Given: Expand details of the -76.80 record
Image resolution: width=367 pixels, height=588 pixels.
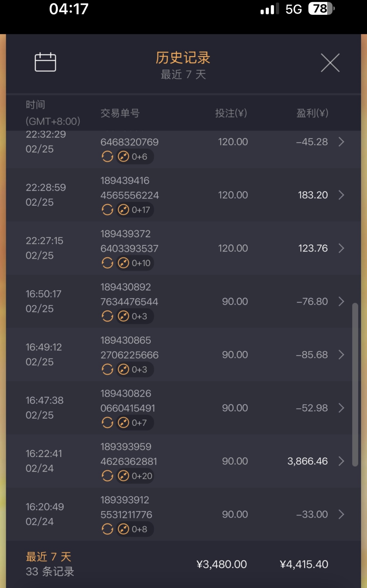Looking at the screenshot, I should click(341, 302).
